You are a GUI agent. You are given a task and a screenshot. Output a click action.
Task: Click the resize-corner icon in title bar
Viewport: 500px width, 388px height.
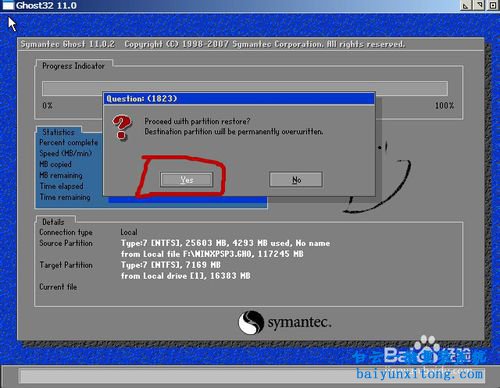[x=466, y=5]
